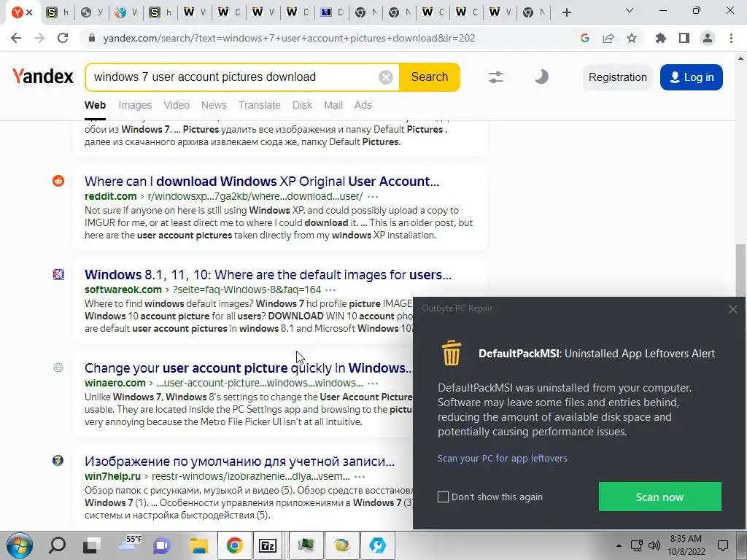
Task: Check Don't show this again box
Action: tap(443, 497)
